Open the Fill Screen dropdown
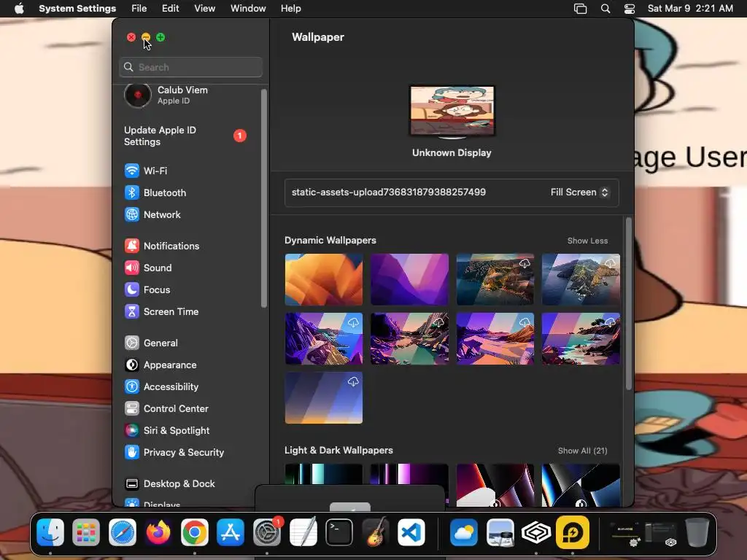Image resolution: width=747 pixels, height=560 pixels. click(579, 192)
